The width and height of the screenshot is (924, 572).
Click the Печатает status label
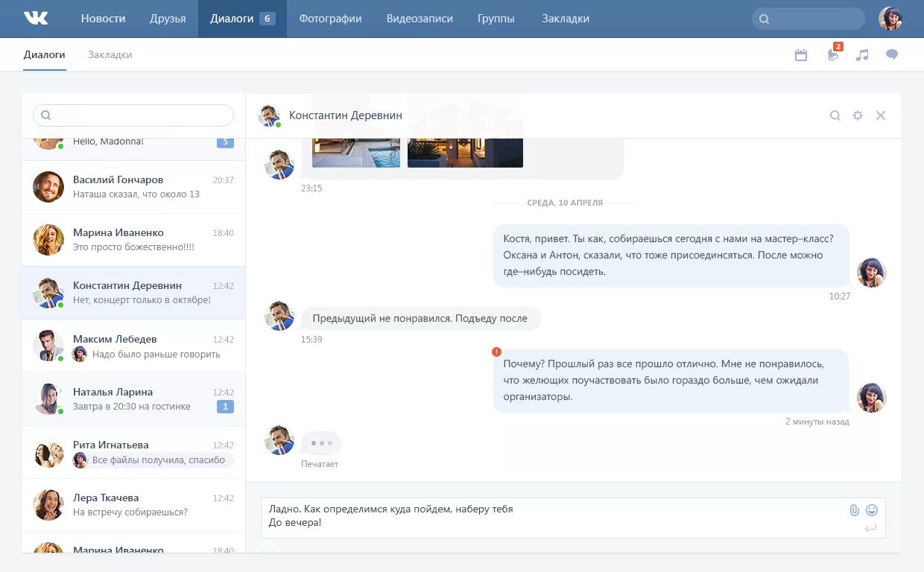tap(320, 464)
